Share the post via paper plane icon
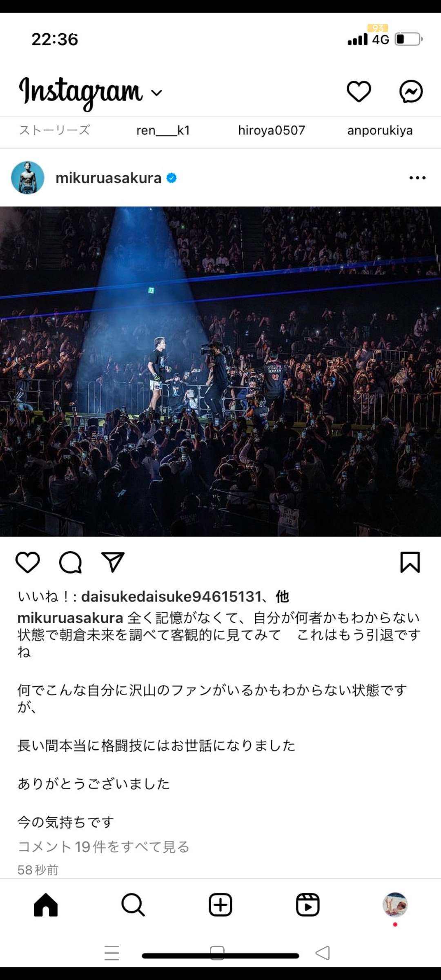The width and height of the screenshot is (441, 980). pyautogui.click(x=113, y=562)
